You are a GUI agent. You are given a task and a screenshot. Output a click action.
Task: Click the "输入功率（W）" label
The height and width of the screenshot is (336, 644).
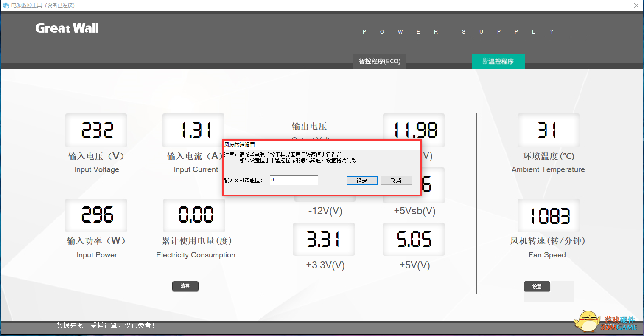point(97,241)
